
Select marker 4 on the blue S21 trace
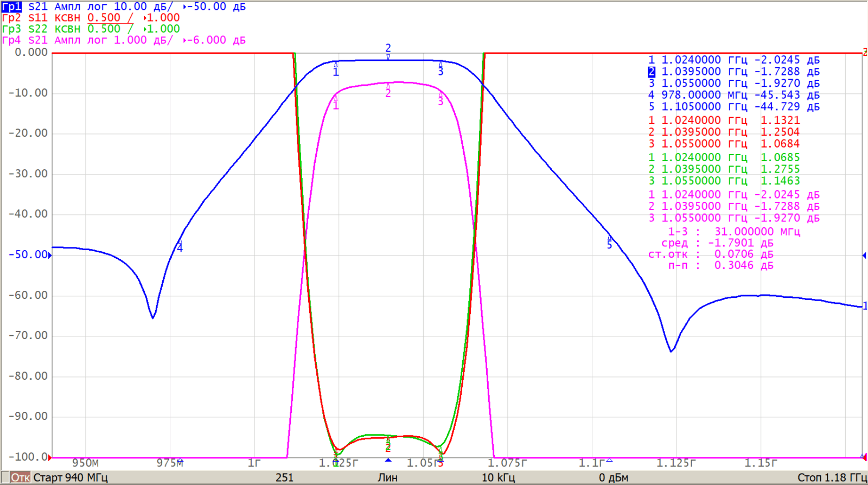tap(180, 245)
